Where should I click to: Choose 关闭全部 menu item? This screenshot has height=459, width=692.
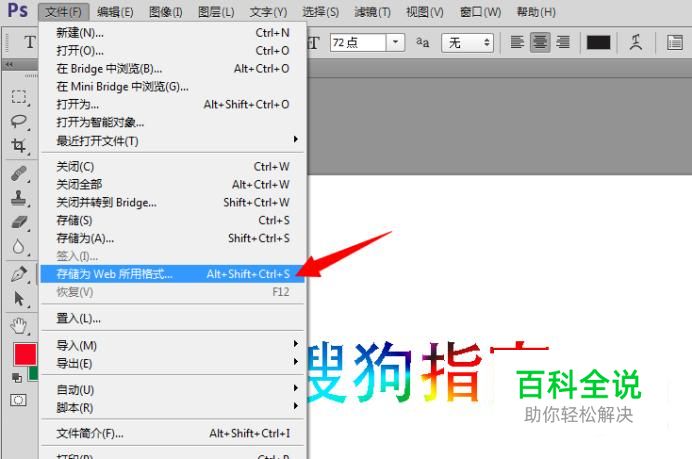[x=172, y=184]
